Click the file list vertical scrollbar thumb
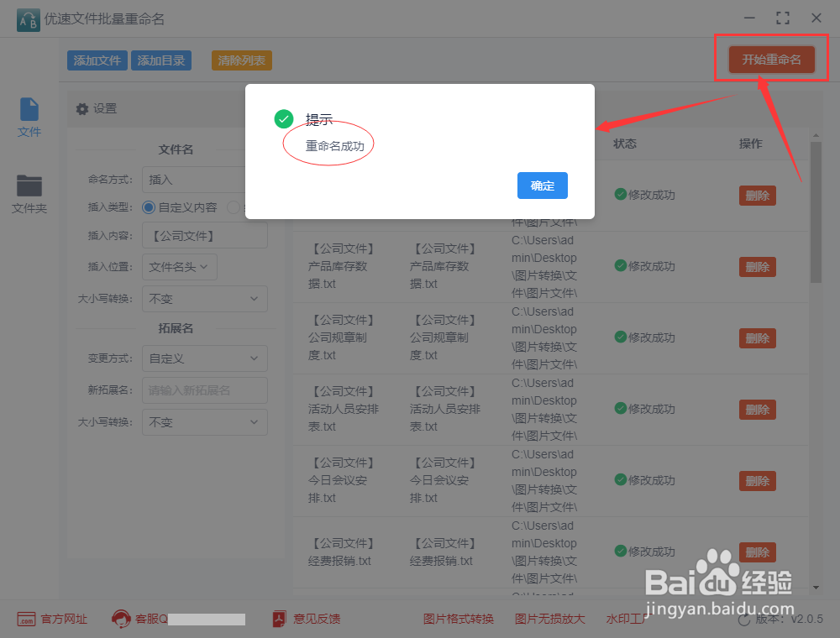The image size is (840, 638). click(x=816, y=212)
